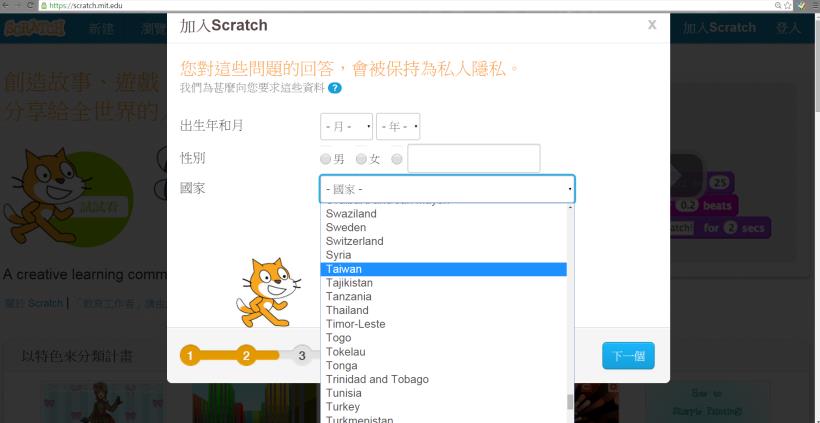This screenshot has width=820, height=423.
Task: Click step 1 circle in progress indicator
Action: 190,356
